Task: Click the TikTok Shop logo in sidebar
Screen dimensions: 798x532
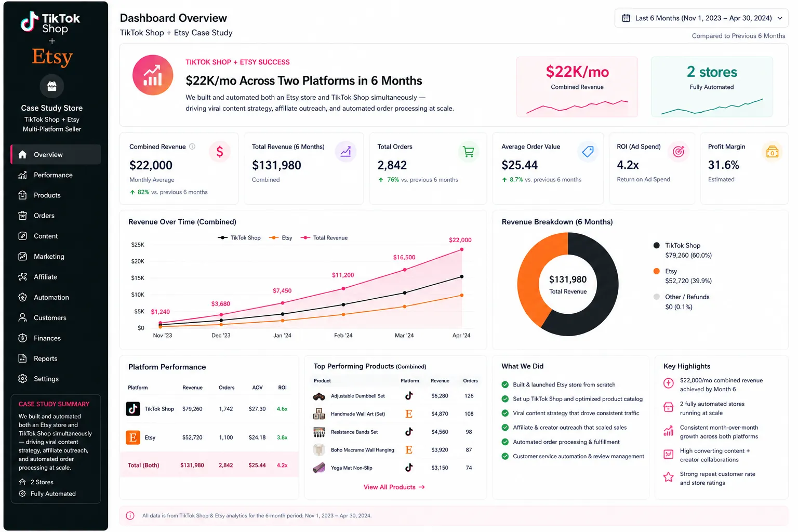Action: [x=50, y=22]
